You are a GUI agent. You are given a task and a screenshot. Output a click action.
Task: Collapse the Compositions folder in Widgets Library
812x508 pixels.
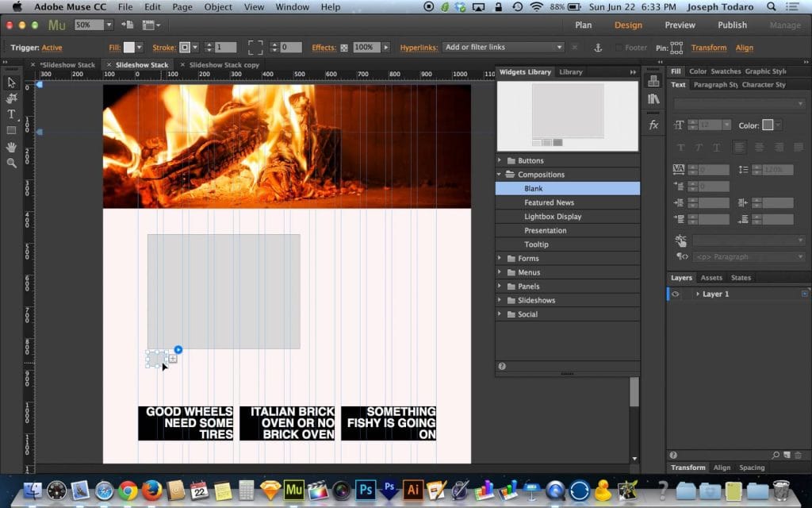click(499, 174)
